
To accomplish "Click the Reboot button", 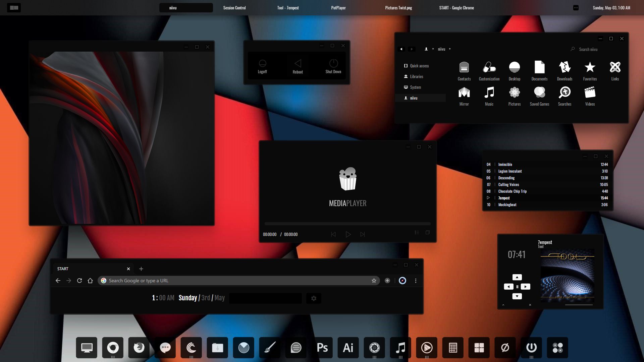I will tap(298, 66).
